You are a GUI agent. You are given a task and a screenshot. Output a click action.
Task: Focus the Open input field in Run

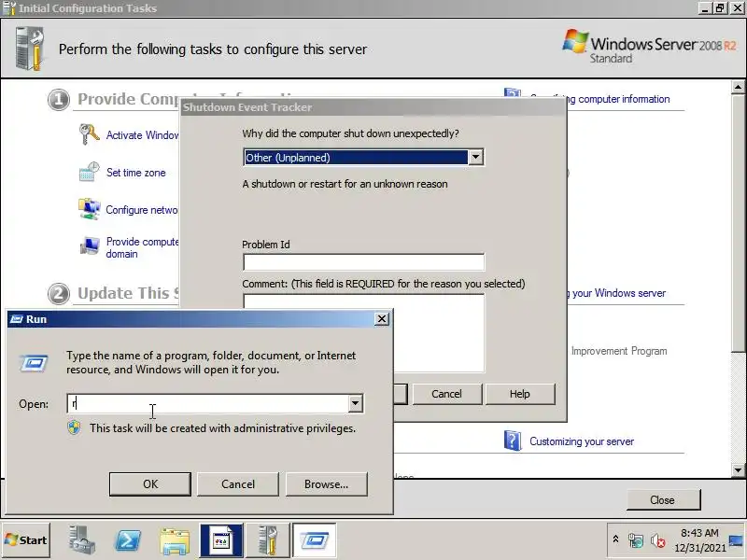(x=207, y=403)
